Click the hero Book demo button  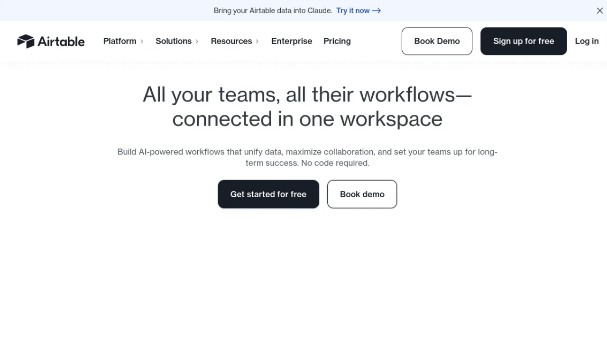tap(362, 194)
